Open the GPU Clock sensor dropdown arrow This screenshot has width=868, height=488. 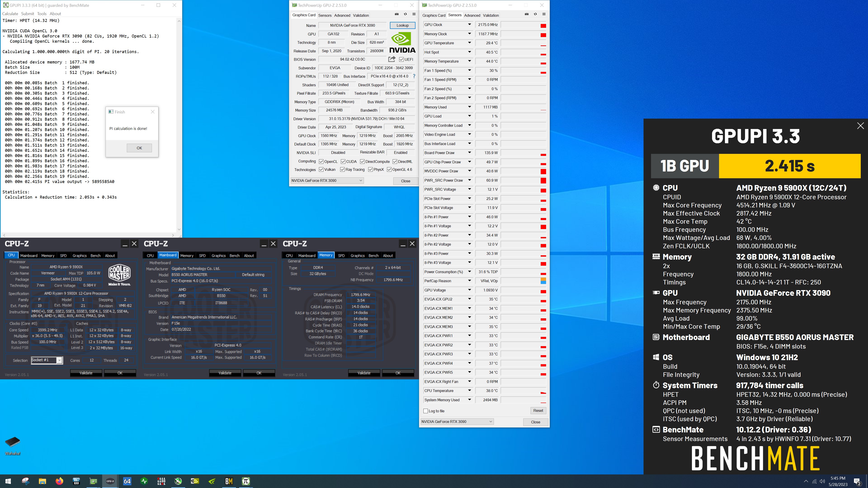pos(469,25)
